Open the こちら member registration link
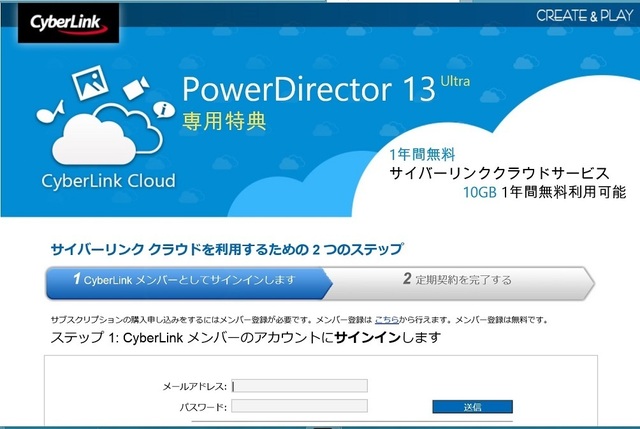This screenshot has width=640, height=429. coord(387,320)
